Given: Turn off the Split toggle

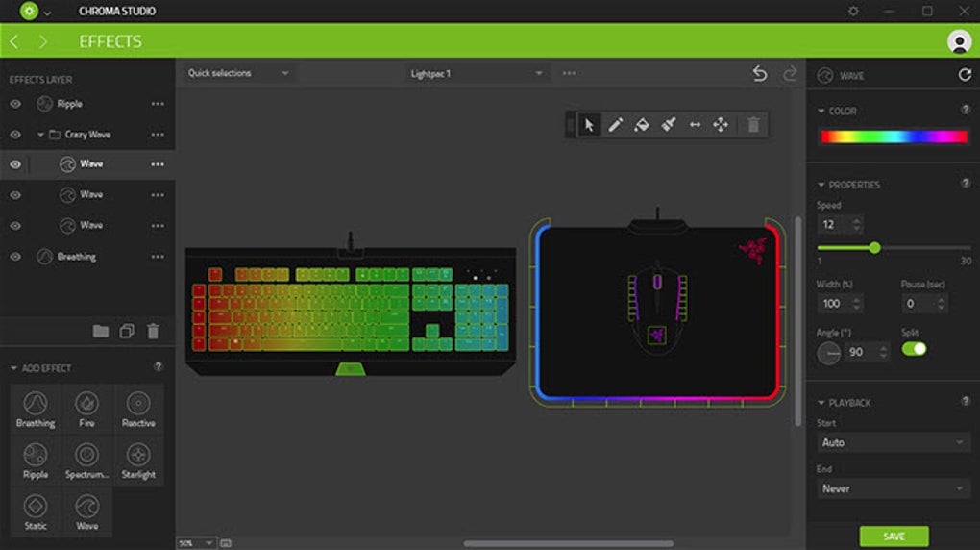Looking at the screenshot, I should tap(914, 349).
